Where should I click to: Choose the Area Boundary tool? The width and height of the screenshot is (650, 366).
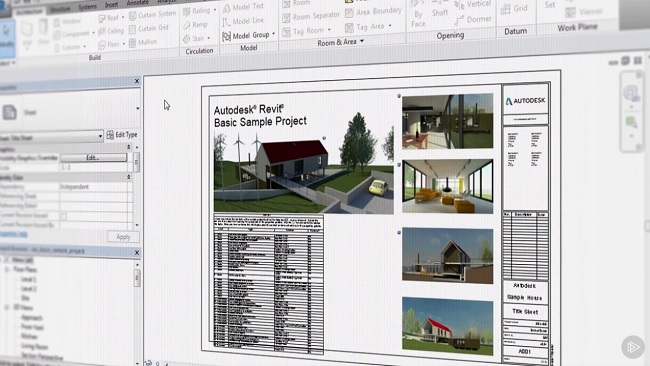373,12
